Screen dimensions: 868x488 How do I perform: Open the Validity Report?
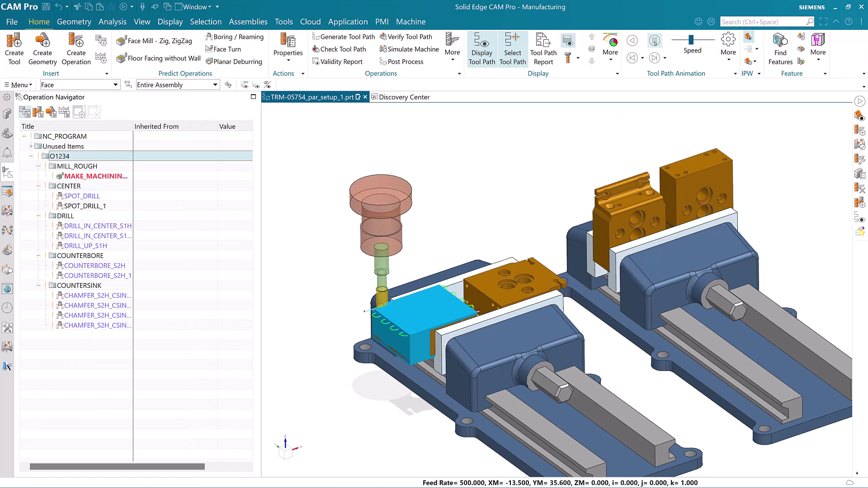point(337,61)
